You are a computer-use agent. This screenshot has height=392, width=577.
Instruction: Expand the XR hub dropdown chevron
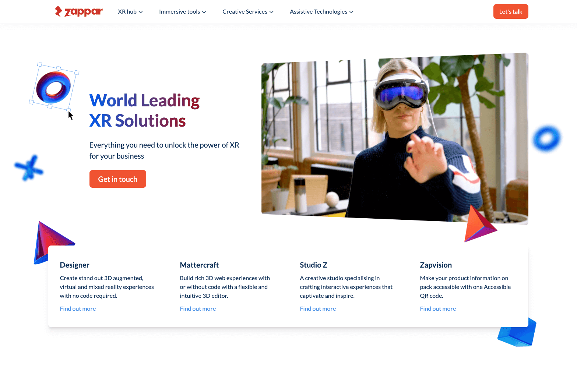tap(141, 12)
